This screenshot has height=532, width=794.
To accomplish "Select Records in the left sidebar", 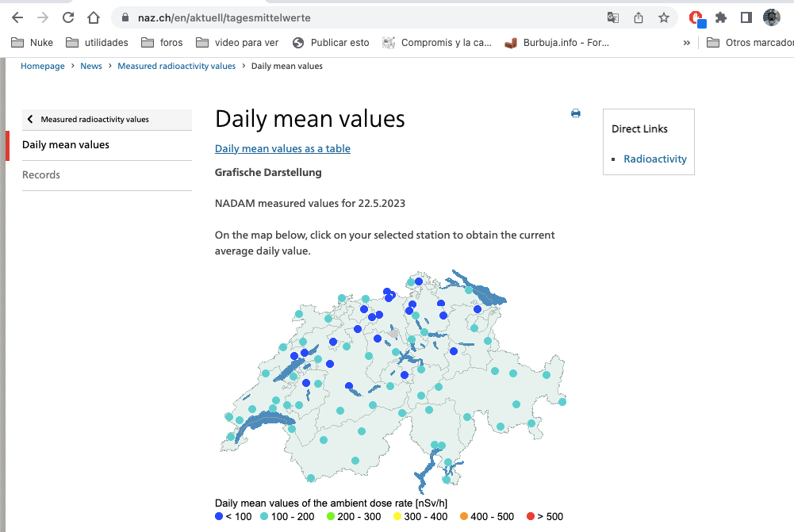I will tap(41, 175).
